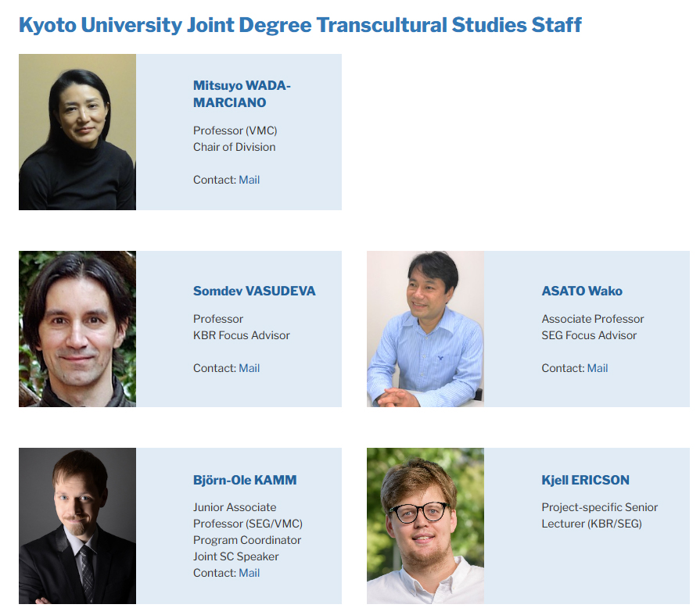
Task: Open Björn-Ole KAMM's name link
Action: [x=245, y=480]
